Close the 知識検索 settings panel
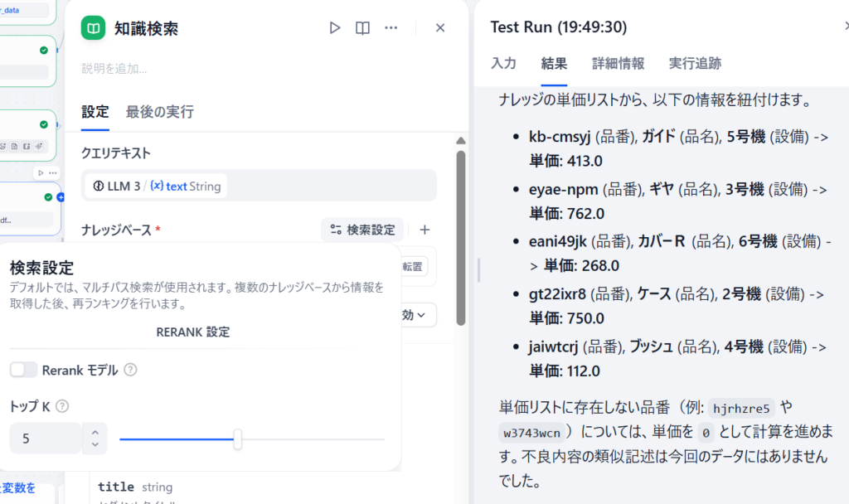The height and width of the screenshot is (504, 849). [x=440, y=28]
